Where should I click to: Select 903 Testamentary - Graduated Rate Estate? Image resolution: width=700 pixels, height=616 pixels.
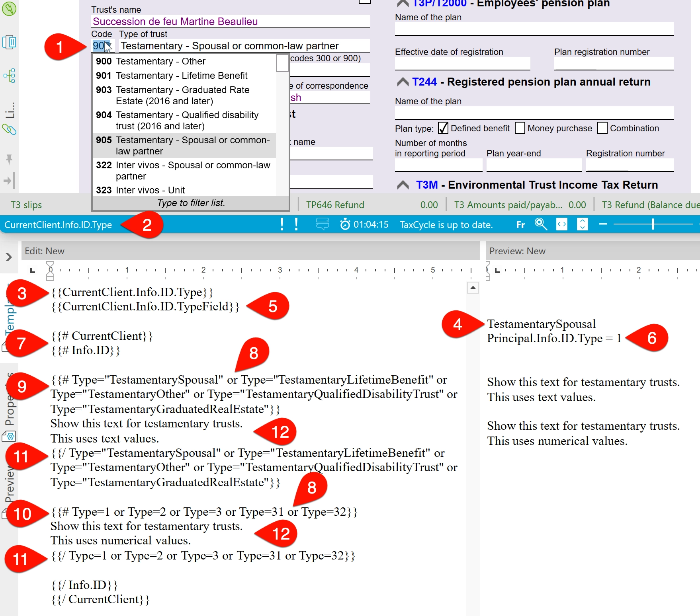[x=184, y=96]
